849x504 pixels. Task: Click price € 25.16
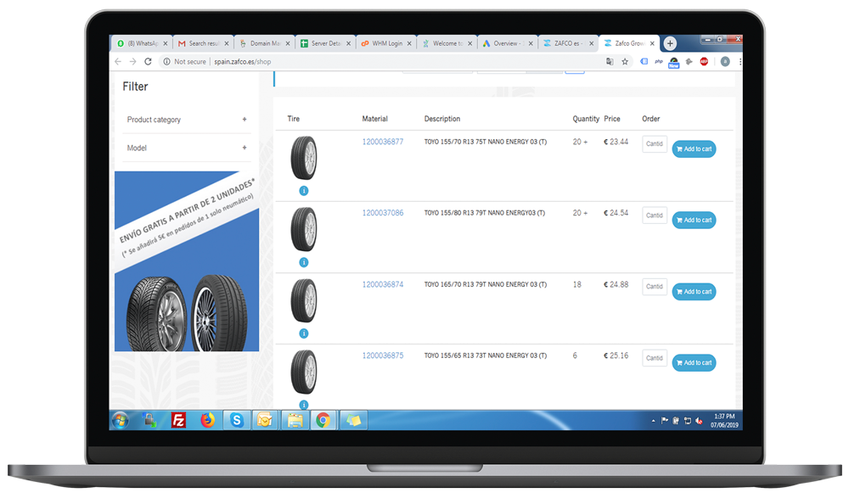click(616, 356)
